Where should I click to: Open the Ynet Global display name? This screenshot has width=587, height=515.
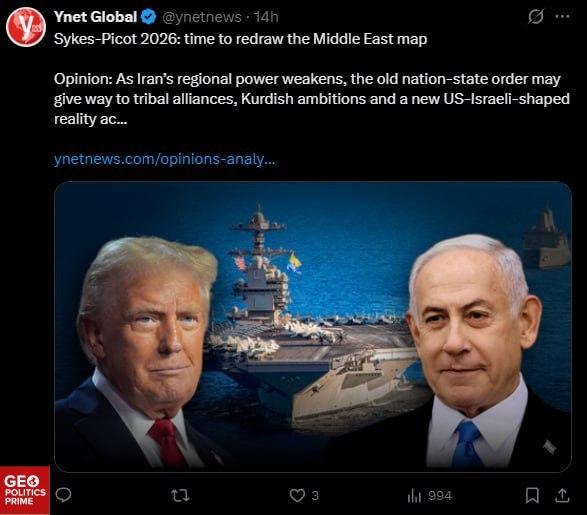click(95, 17)
